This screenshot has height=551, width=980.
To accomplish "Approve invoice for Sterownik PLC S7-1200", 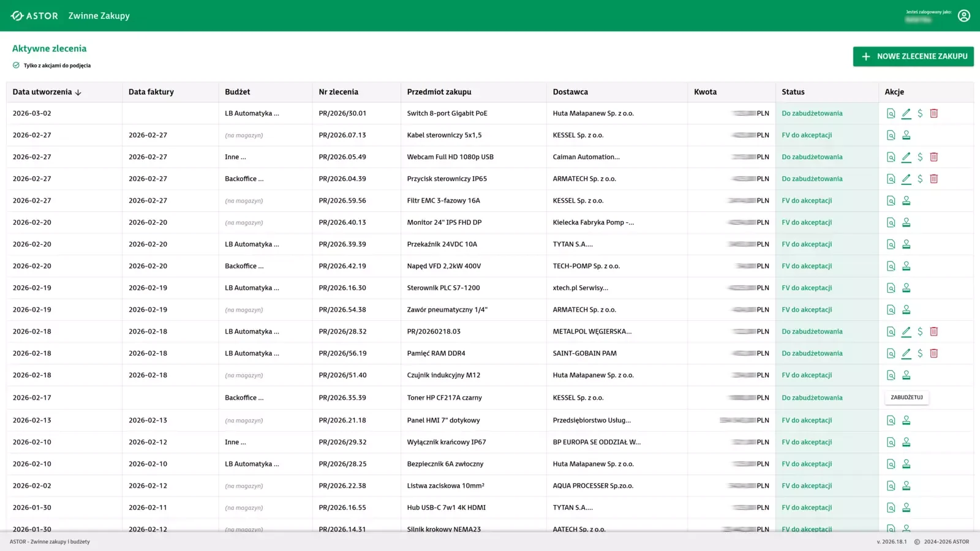I will point(907,287).
